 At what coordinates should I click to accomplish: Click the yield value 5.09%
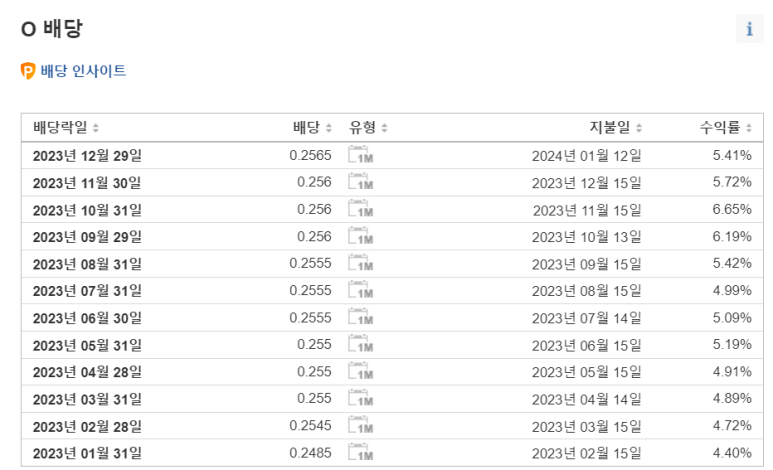732,317
